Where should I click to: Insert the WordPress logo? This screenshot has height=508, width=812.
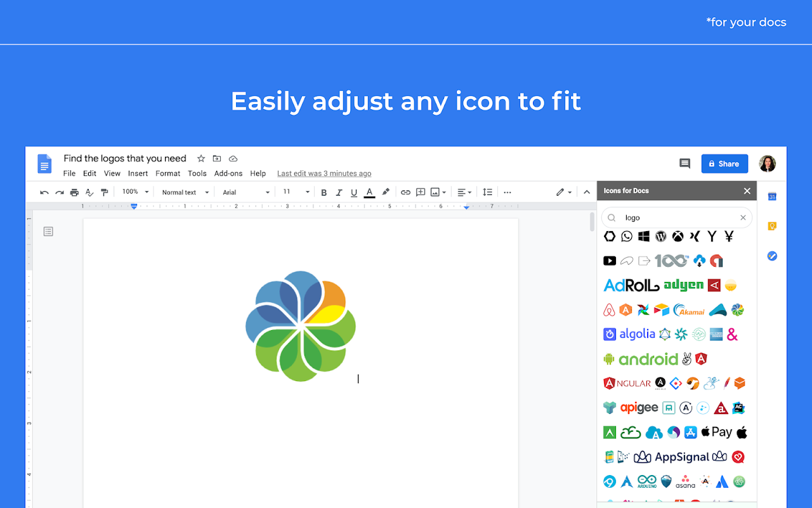(661, 236)
